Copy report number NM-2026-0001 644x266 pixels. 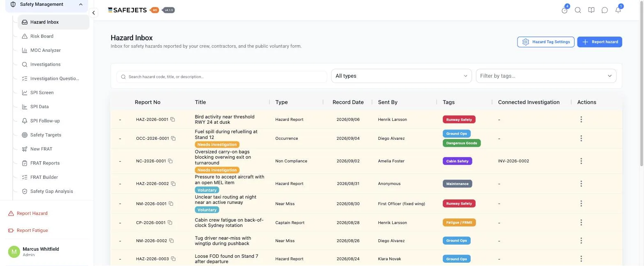[x=171, y=204]
